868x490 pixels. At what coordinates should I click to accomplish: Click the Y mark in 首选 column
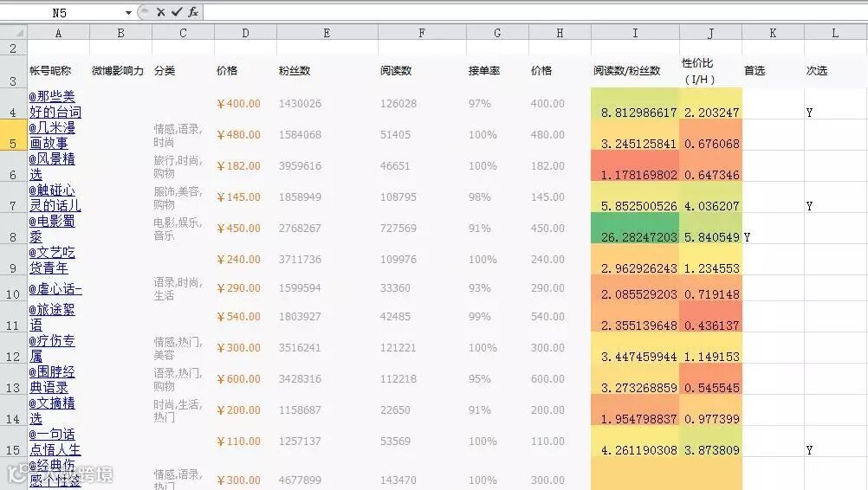click(x=748, y=237)
